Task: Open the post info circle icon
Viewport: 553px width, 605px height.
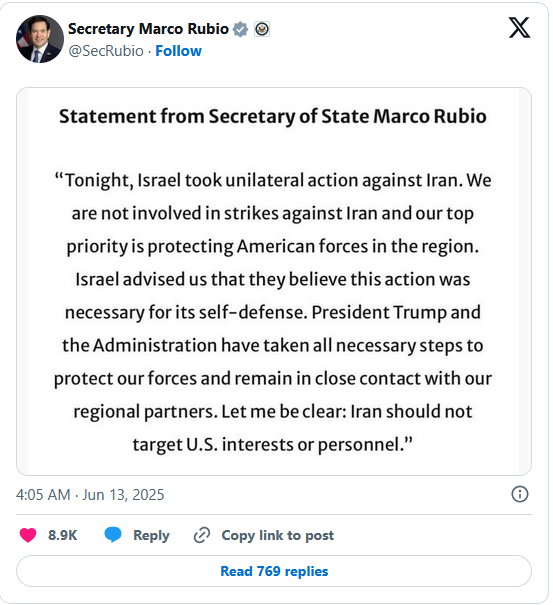Action: coord(519,494)
